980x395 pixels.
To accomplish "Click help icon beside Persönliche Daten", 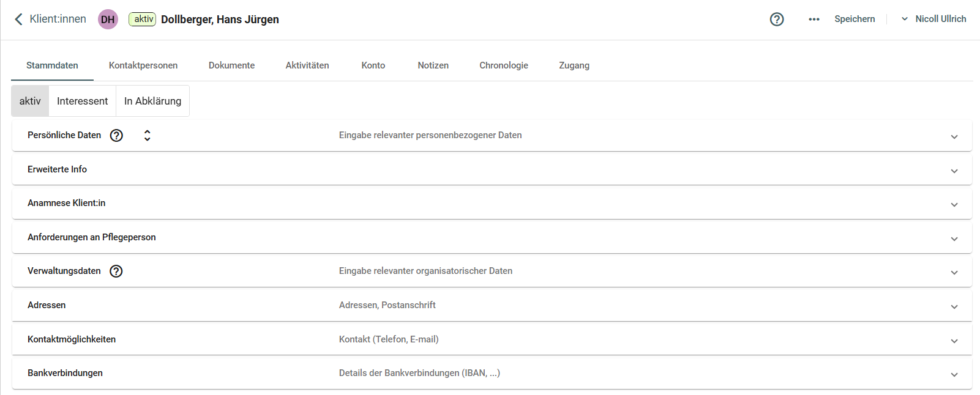I will click(x=116, y=136).
